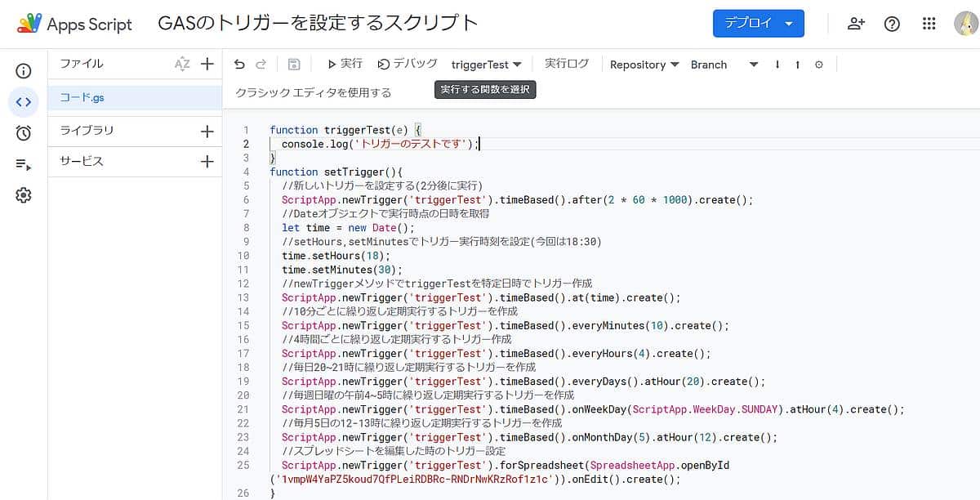
Task: Open the project Overview info page
Action: (23, 72)
